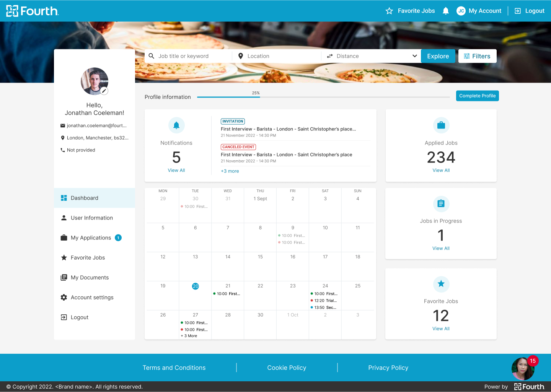Open the chat support avatar bubble

point(523,369)
